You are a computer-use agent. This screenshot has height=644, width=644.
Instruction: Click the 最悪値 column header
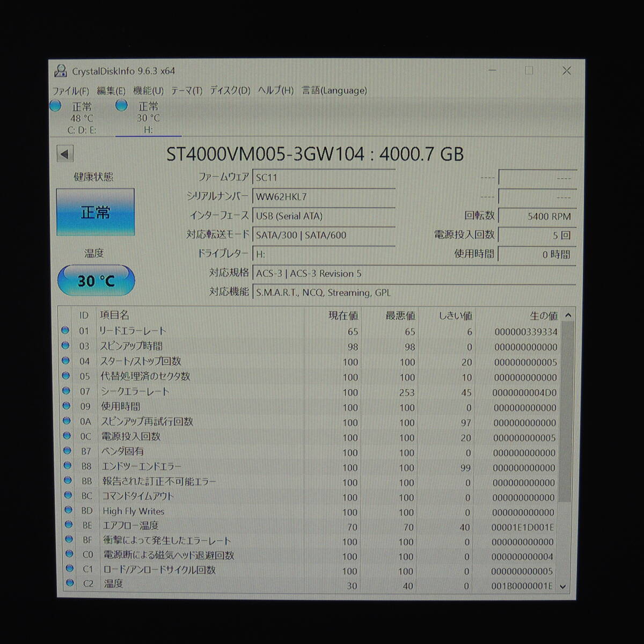[x=390, y=316]
